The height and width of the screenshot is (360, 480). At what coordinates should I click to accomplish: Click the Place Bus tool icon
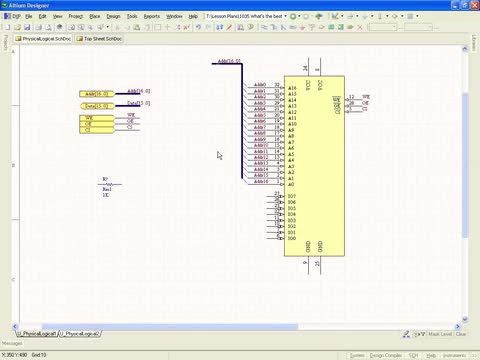click(274, 27)
